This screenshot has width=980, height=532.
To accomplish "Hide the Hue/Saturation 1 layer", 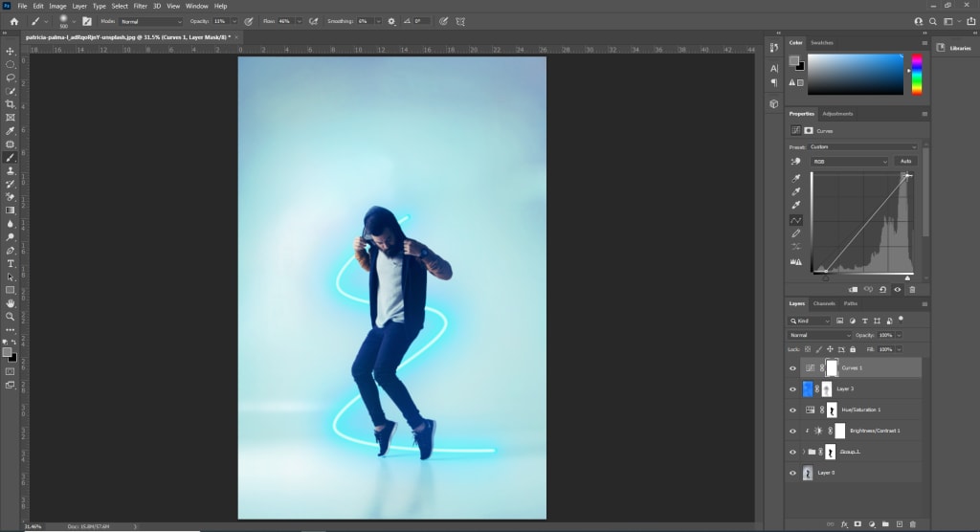I will coord(792,410).
